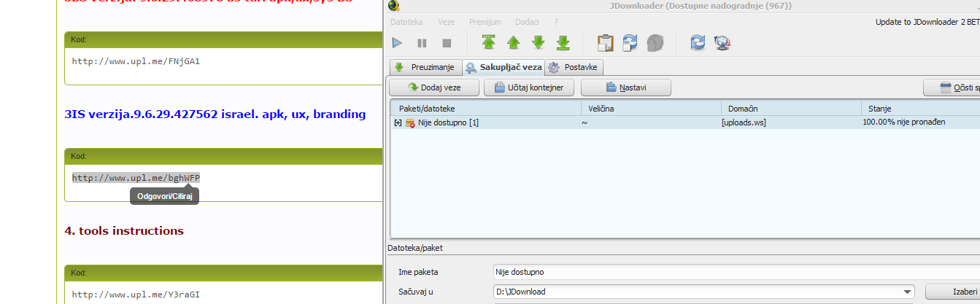Click the [uploads.ws] host cell

point(744,122)
